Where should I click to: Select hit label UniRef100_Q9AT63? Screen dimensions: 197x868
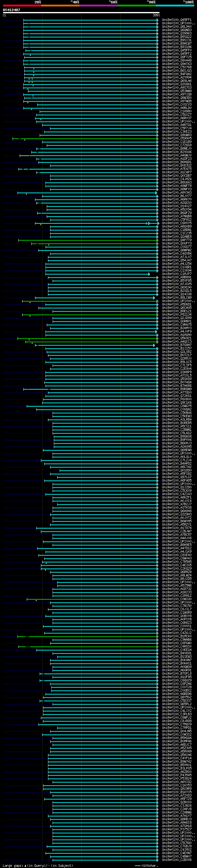click(x=177, y=64)
